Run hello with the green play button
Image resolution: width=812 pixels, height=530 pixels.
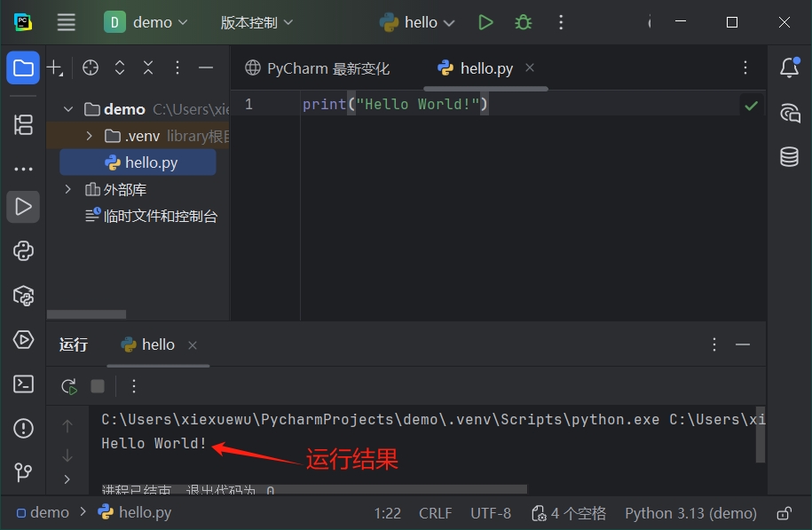485,22
